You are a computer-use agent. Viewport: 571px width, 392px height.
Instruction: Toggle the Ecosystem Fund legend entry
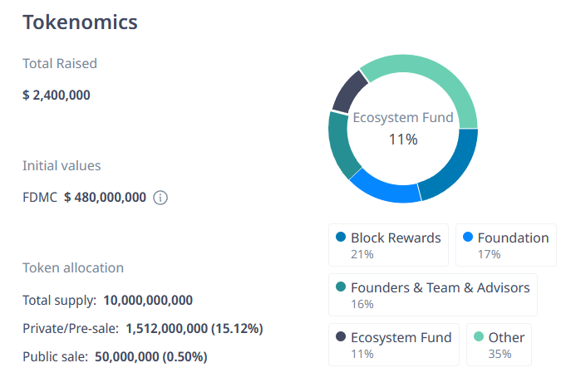click(x=394, y=345)
